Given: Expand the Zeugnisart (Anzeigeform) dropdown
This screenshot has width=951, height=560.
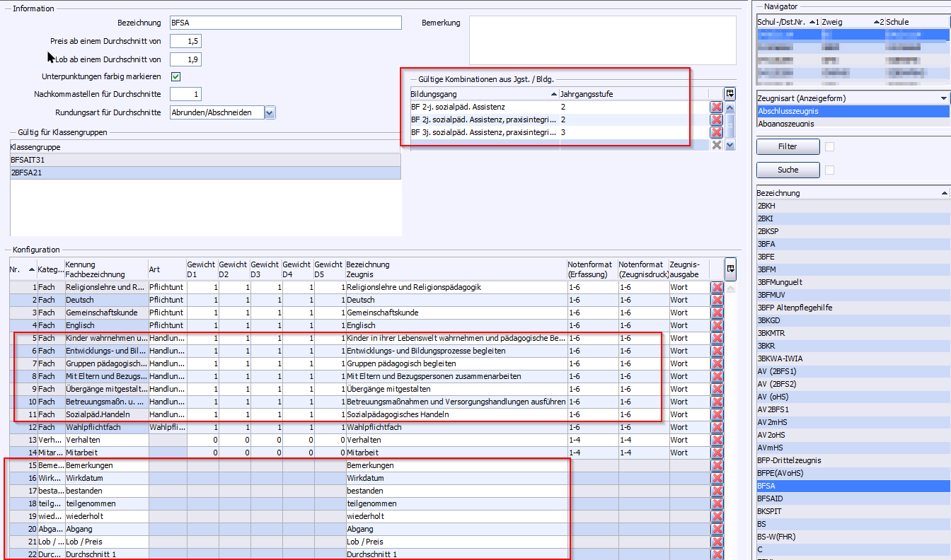Looking at the screenshot, I should (x=944, y=98).
